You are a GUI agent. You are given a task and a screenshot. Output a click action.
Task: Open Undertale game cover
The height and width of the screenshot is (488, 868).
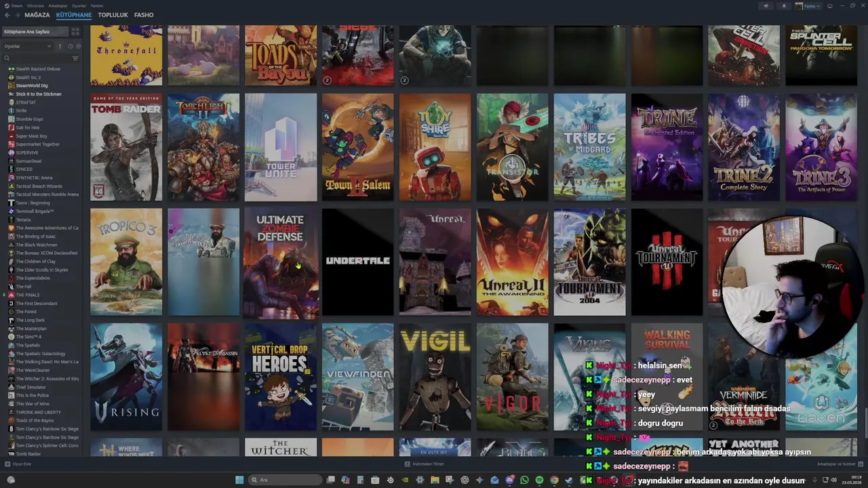coord(358,262)
